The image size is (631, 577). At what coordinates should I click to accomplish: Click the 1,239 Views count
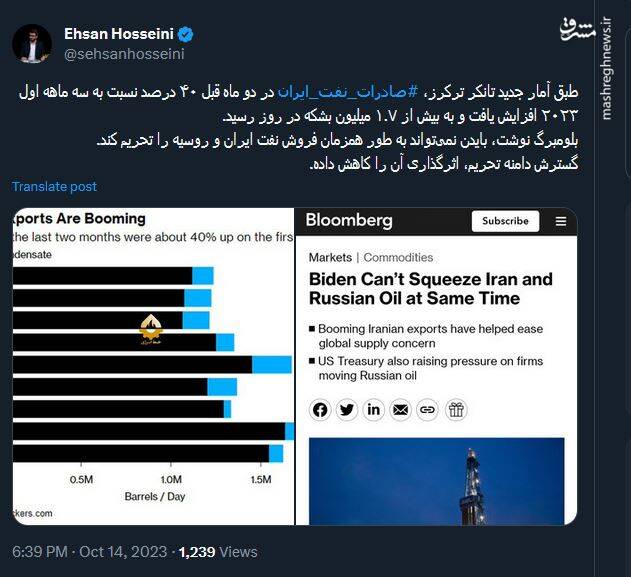(x=218, y=551)
